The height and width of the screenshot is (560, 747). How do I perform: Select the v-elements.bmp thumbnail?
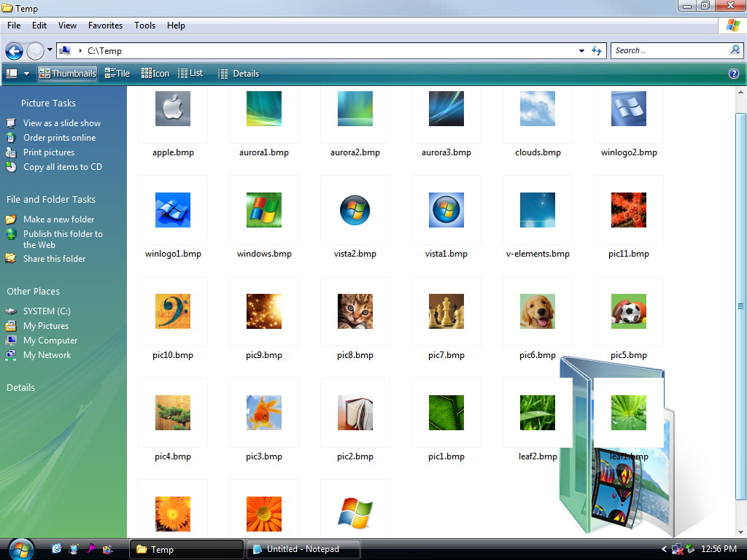(538, 210)
